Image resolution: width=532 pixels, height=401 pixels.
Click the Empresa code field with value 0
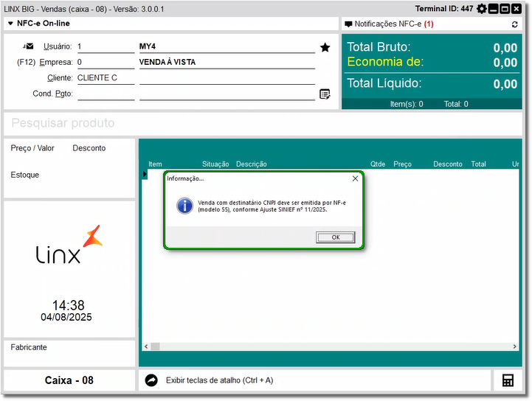(x=106, y=62)
